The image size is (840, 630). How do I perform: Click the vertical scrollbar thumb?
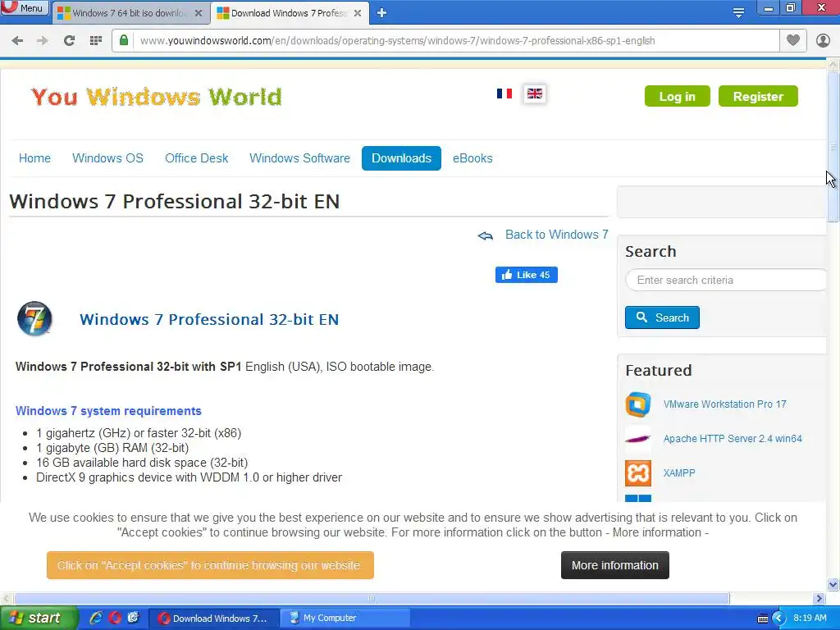(x=833, y=146)
